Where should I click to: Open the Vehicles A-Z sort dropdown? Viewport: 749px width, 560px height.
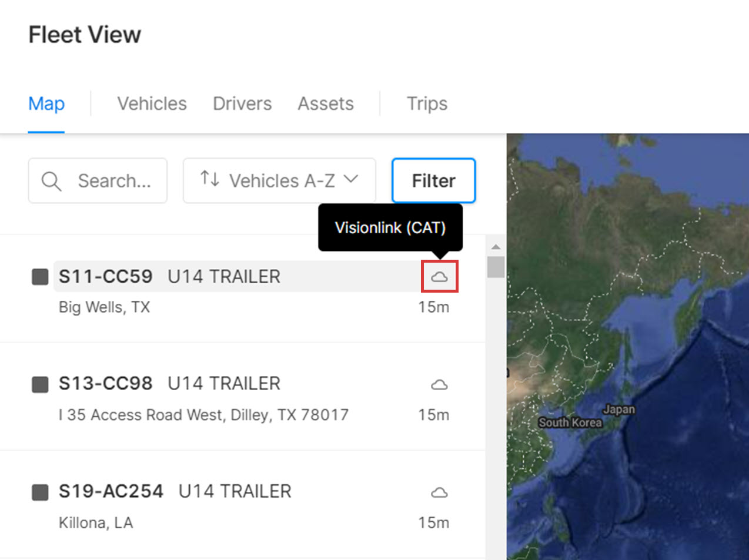point(279,180)
